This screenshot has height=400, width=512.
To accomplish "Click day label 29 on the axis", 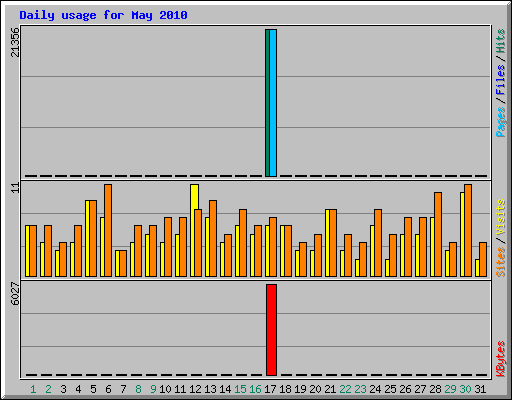I will (450, 389).
